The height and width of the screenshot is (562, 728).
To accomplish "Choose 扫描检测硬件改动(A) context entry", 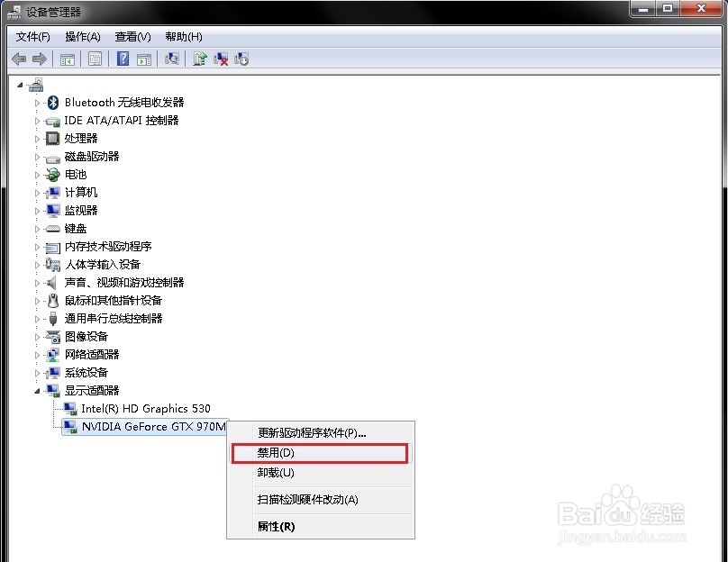I will [x=321, y=499].
